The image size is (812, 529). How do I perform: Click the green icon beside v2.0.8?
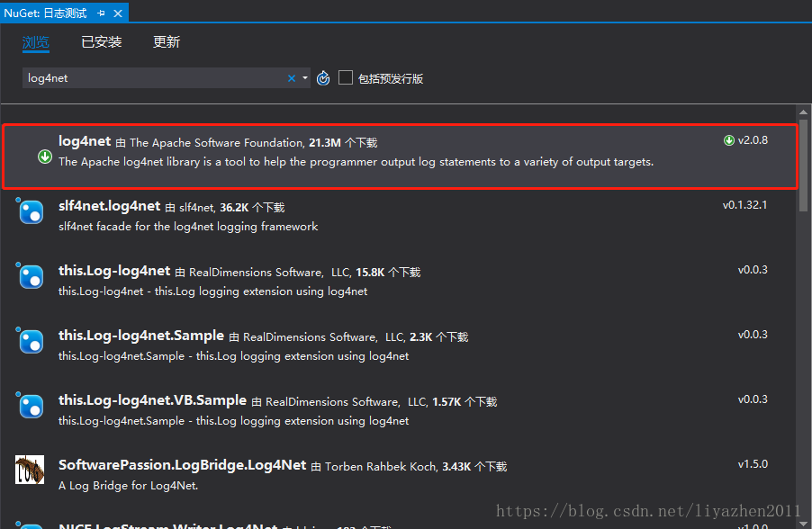point(728,140)
